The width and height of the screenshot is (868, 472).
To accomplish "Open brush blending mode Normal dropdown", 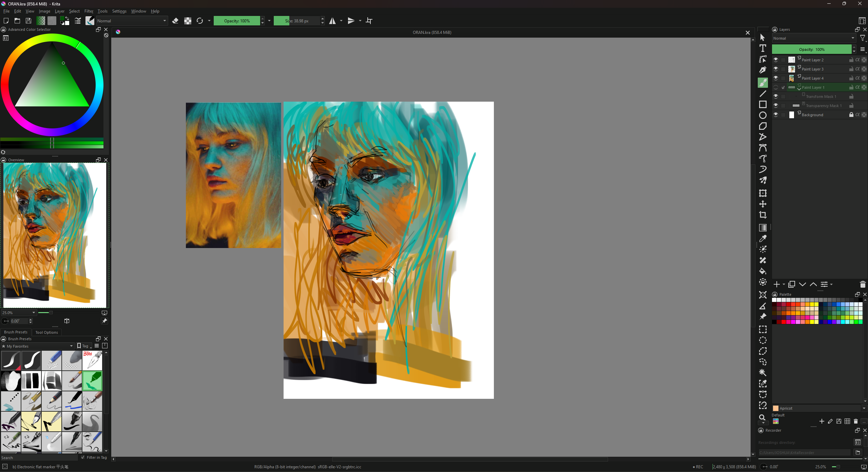I will (132, 21).
